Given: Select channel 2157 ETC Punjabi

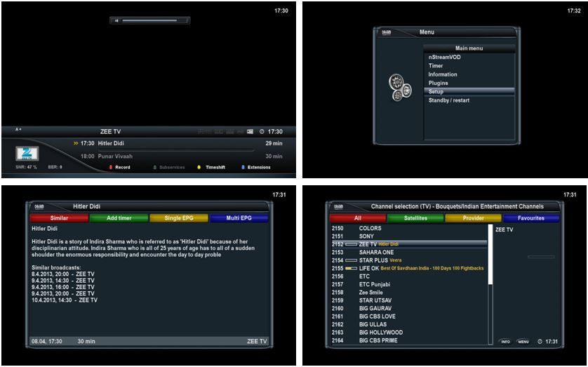Looking at the screenshot, I should pyautogui.click(x=409, y=284).
